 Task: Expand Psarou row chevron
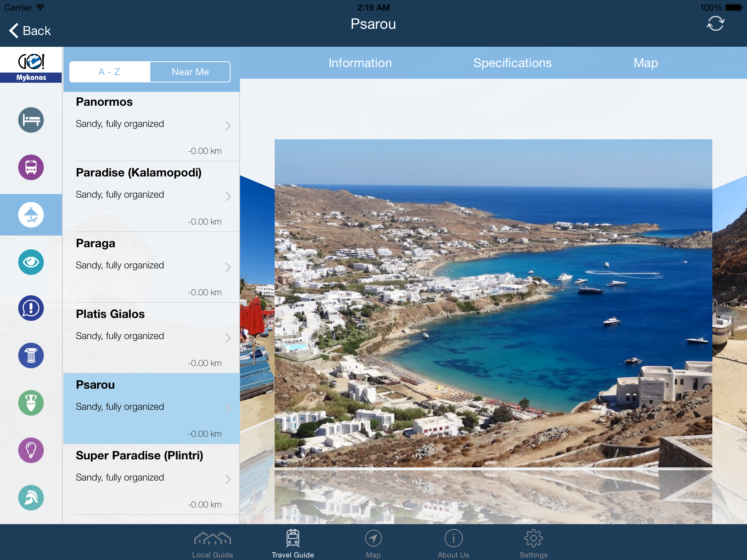click(x=228, y=409)
